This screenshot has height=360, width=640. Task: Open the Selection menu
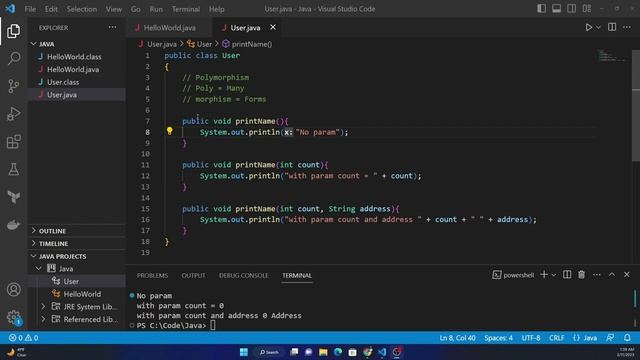point(82,9)
